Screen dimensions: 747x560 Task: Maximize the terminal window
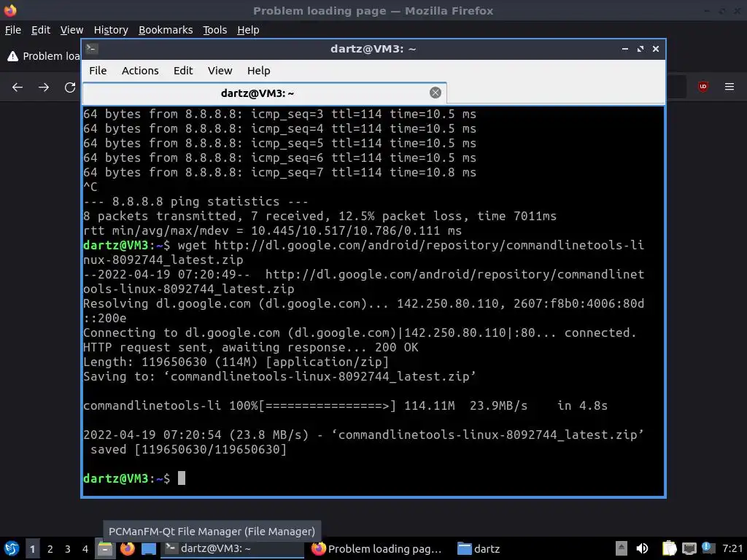coord(640,49)
